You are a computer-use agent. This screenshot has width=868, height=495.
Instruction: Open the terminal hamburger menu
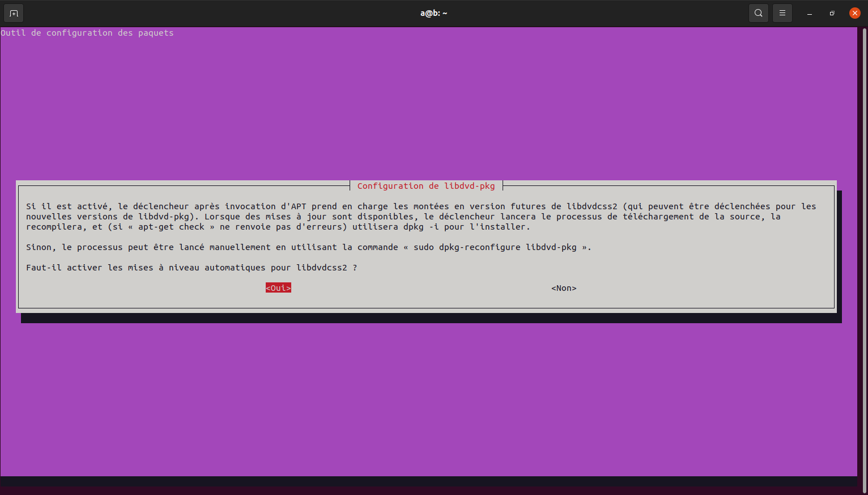pos(782,13)
